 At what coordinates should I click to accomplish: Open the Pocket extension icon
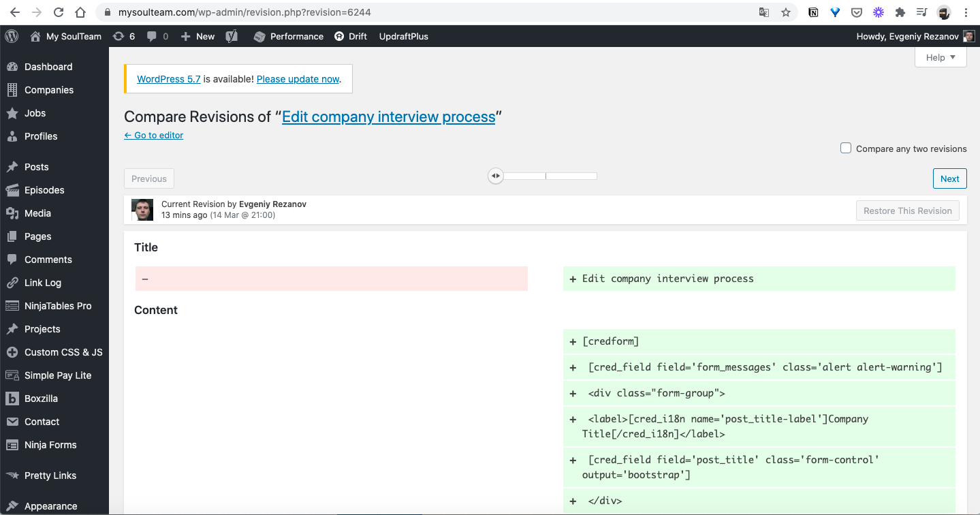(857, 12)
